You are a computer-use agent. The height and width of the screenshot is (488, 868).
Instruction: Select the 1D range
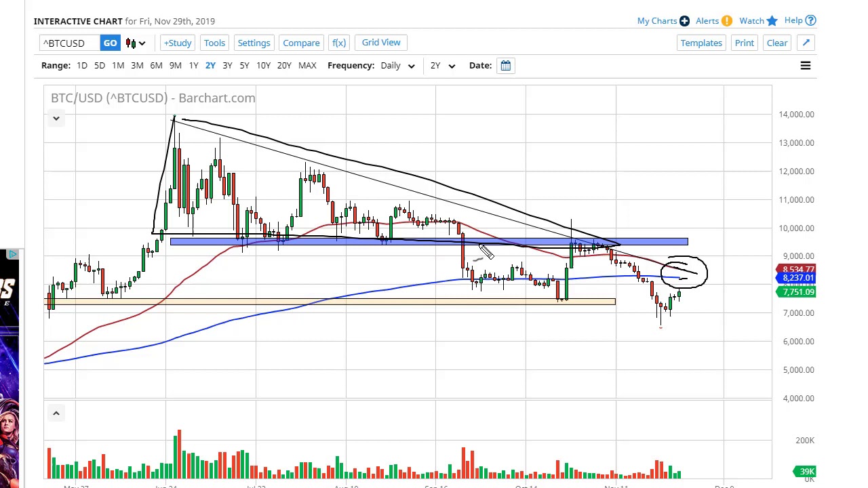point(82,66)
